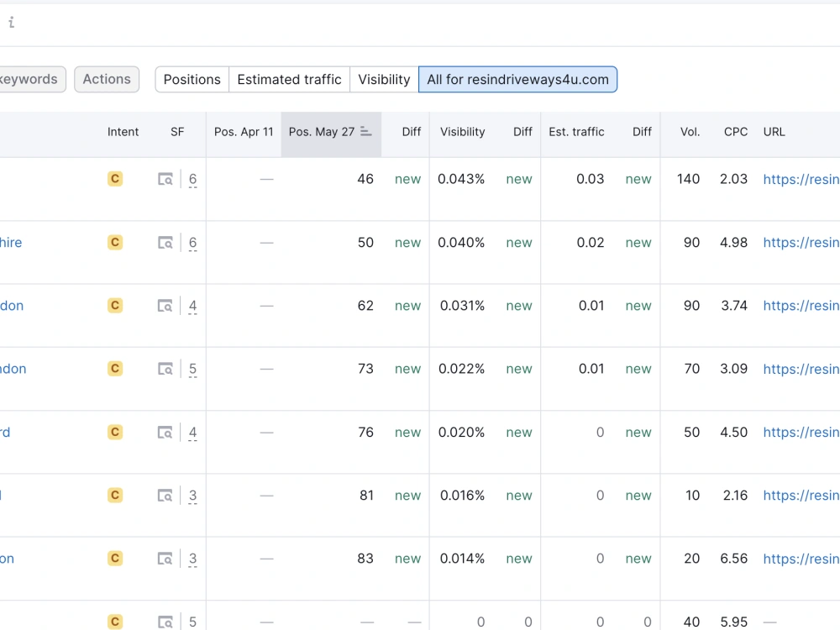The height and width of the screenshot is (630, 840).
Task: Click est. traffic value 0.03
Action: 591,179
